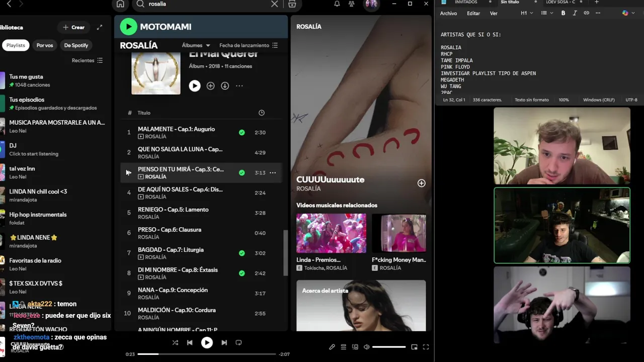This screenshot has height=362, width=644.
Task: Save El Mal Querer album to library
Action: click(x=210, y=86)
